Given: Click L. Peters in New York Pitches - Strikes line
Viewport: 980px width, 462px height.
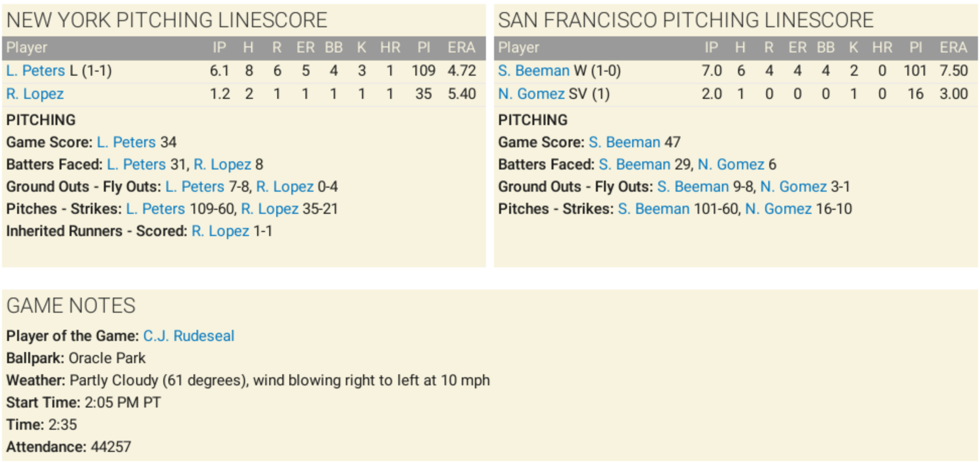Looking at the screenshot, I should coord(155,209).
